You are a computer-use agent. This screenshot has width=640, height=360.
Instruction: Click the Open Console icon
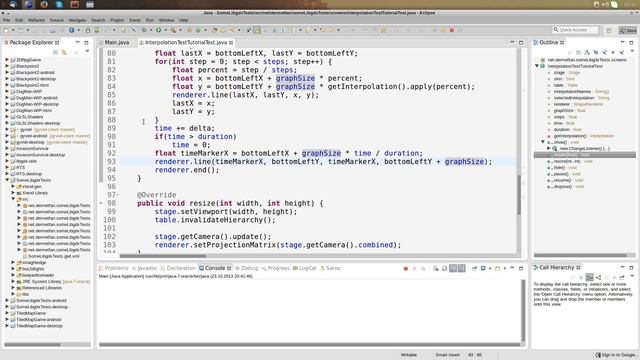(x=497, y=268)
